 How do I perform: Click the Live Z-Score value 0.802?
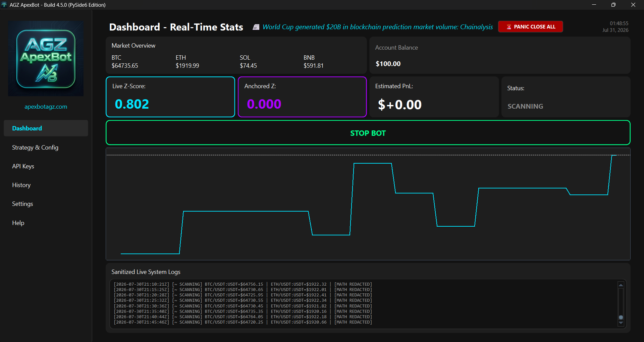(132, 104)
